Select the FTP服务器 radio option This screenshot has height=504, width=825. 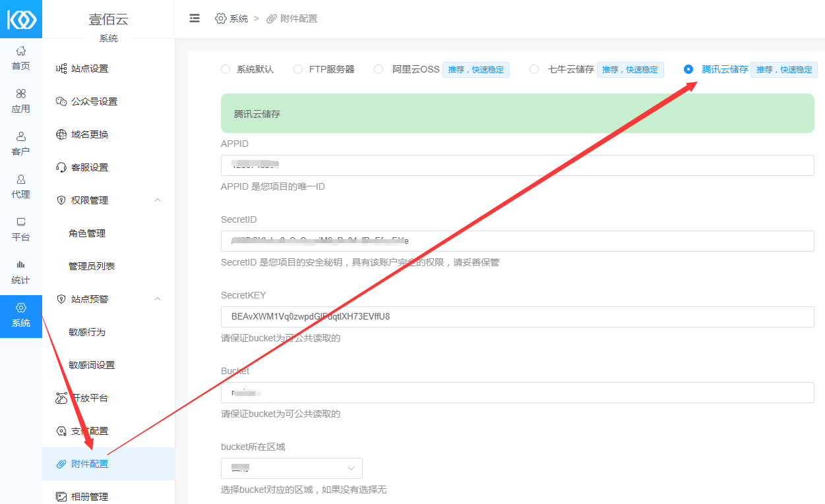298,69
